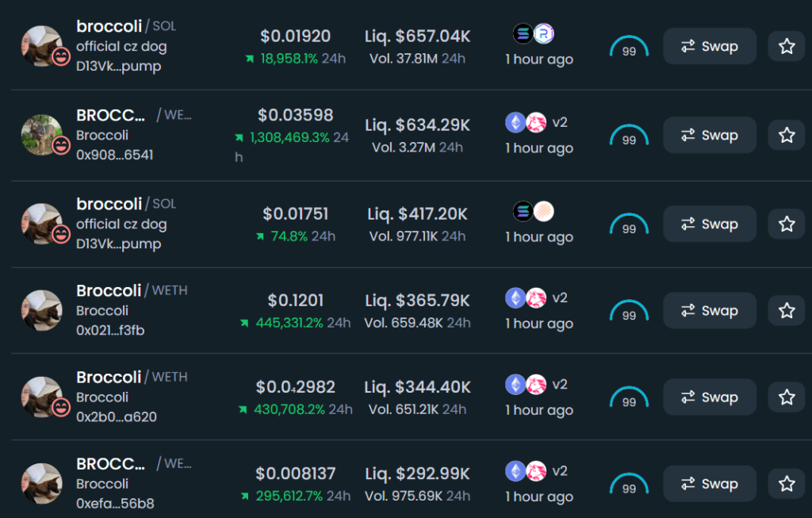Click Ethereum chain icon in BROCC $0.03598 row
This screenshot has height=518, width=812.
515,123
